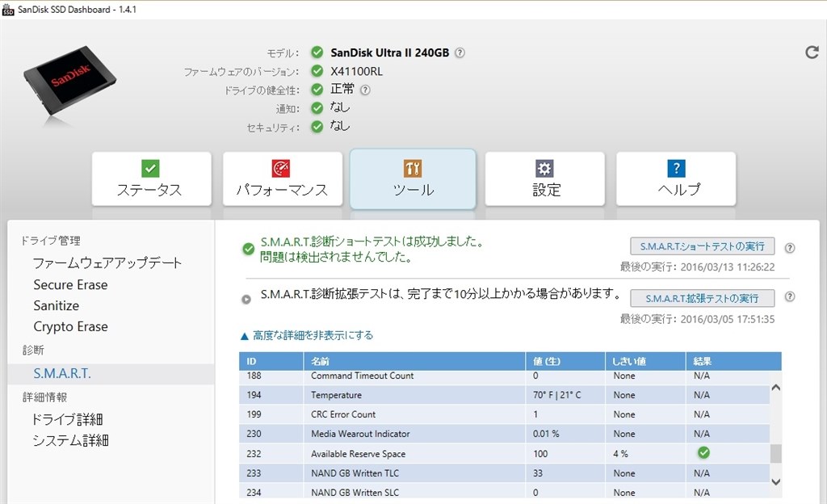827x504 pixels.
Task: Click the 値 (生) column header
Action: 565,361
